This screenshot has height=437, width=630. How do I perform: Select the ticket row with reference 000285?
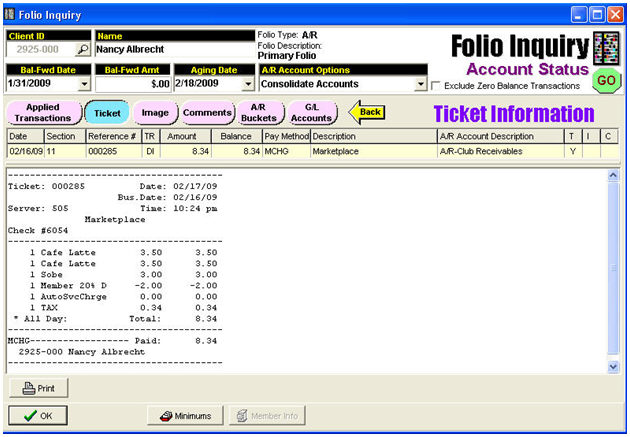300,151
